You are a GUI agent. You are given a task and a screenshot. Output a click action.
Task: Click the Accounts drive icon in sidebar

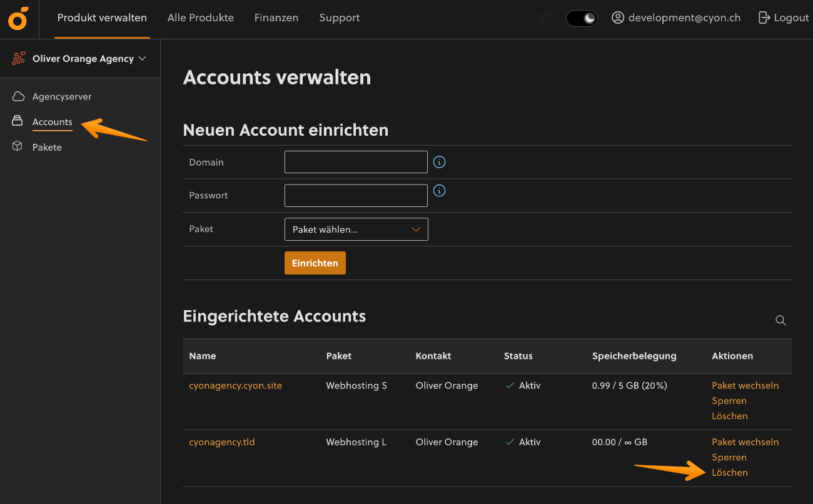click(x=18, y=121)
